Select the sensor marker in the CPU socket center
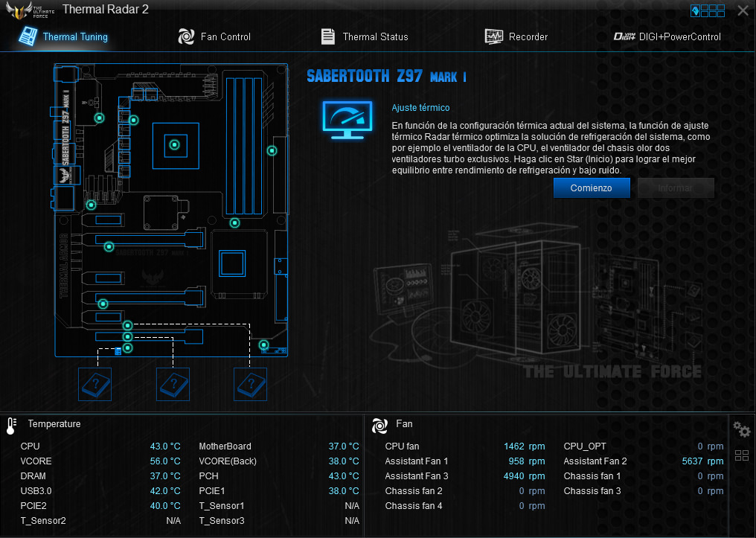The height and width of the screenshot is (538, 756). click(175, 144)
